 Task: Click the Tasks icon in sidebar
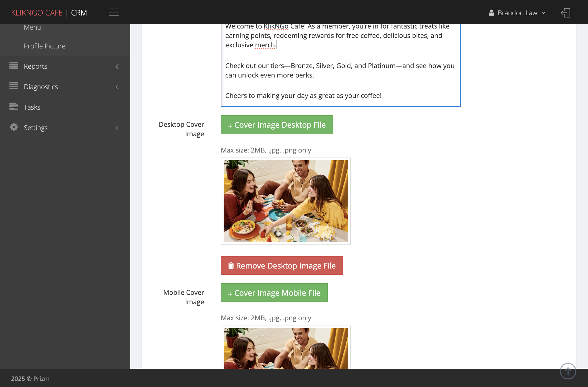[x=14, y=106]
